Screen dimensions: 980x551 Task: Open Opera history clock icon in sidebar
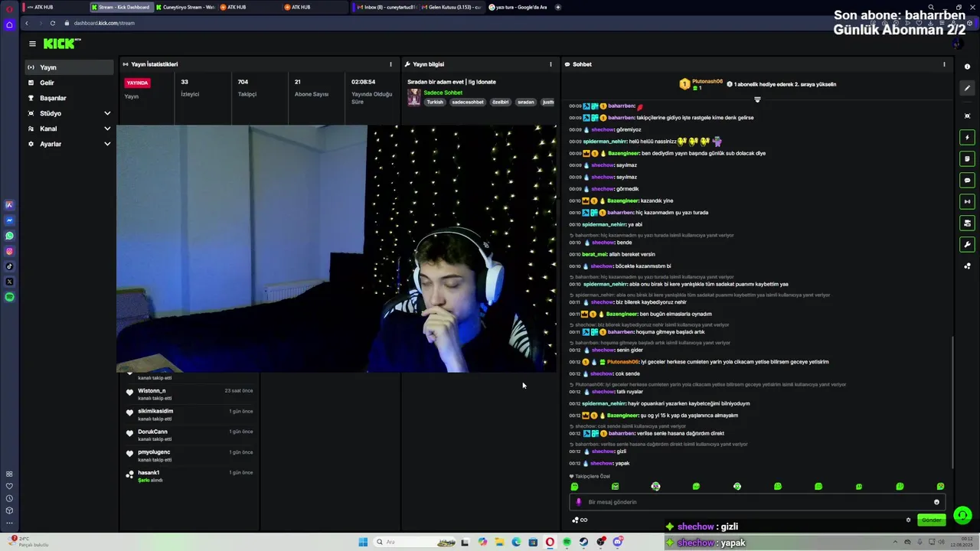[9, 498]
